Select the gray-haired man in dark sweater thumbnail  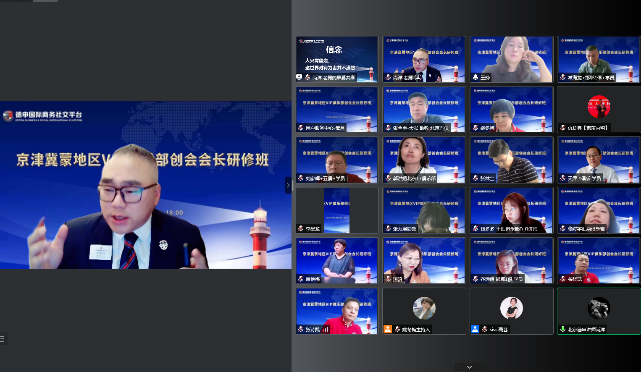click(x=424, y=110)
